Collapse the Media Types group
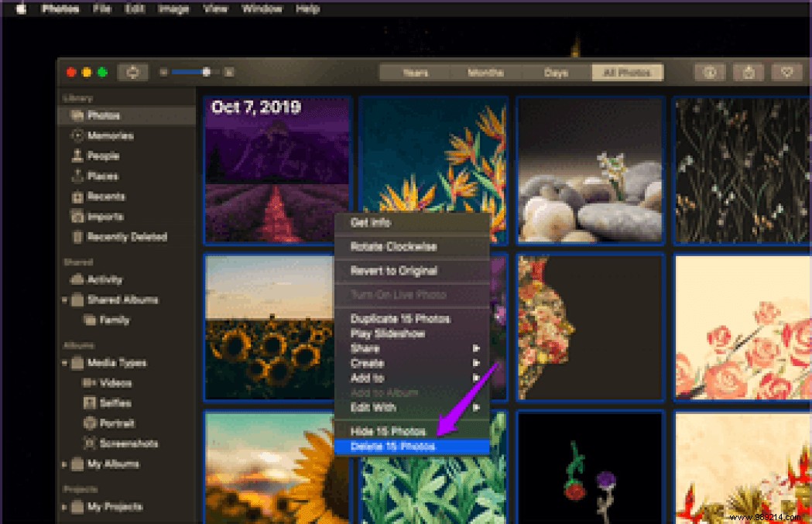Image resolution: width=812 pixels, height=524 pixels. point(65,362)
